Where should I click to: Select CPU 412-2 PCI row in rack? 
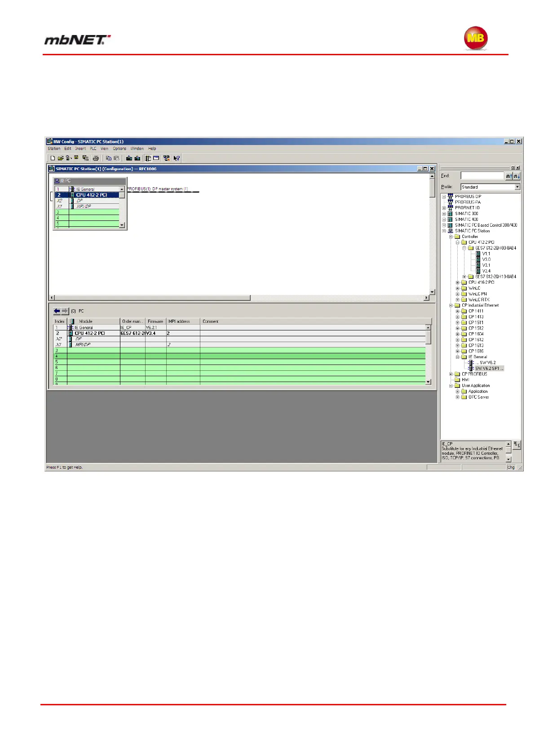tap(87, 195)
